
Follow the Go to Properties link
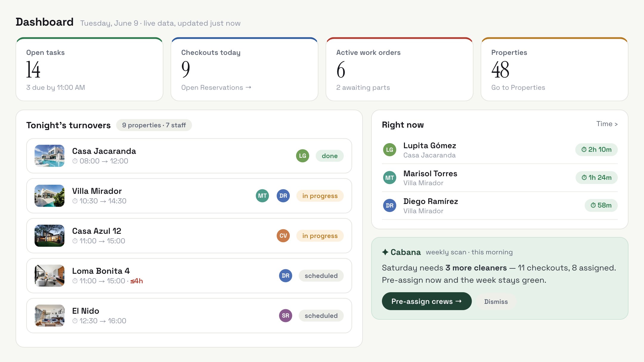[518, 87]
